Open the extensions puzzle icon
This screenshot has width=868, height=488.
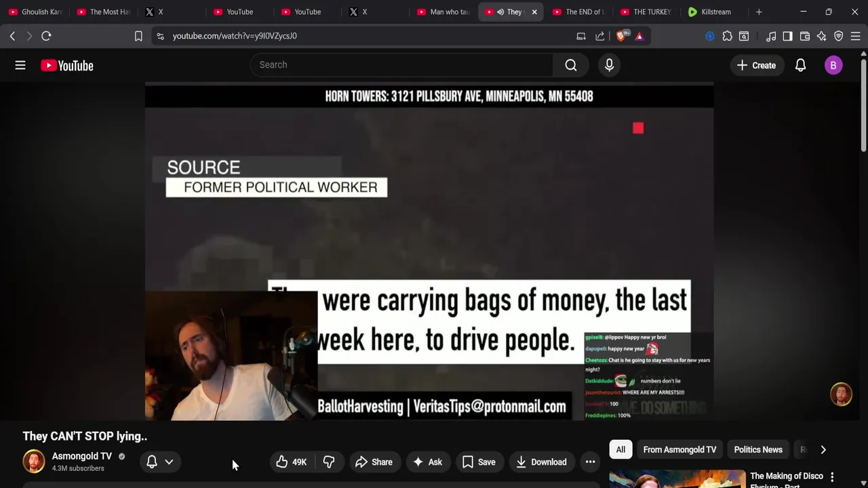point(727,36)
